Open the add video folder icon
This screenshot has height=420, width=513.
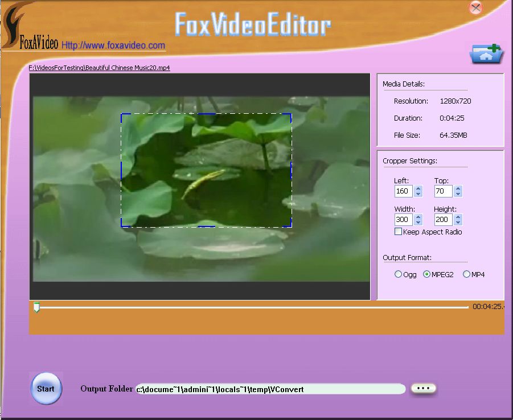[x=486, y=53]
